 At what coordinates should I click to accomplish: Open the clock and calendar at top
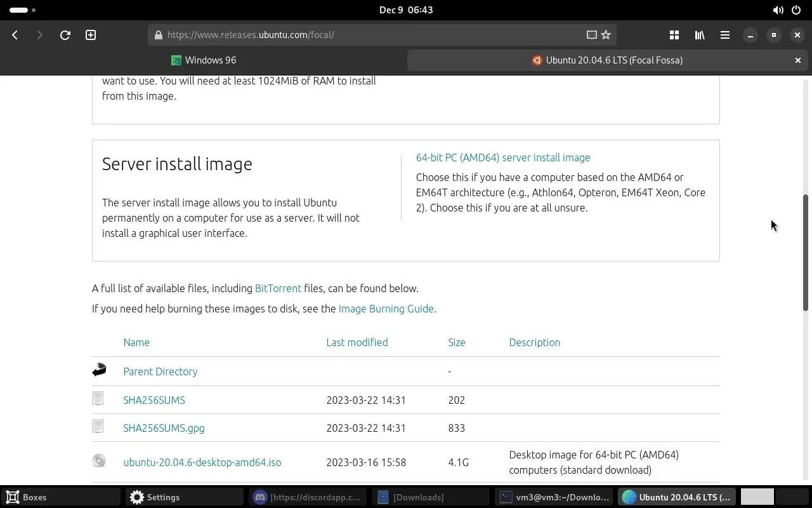pyautogui.click(x=406, y=10)
